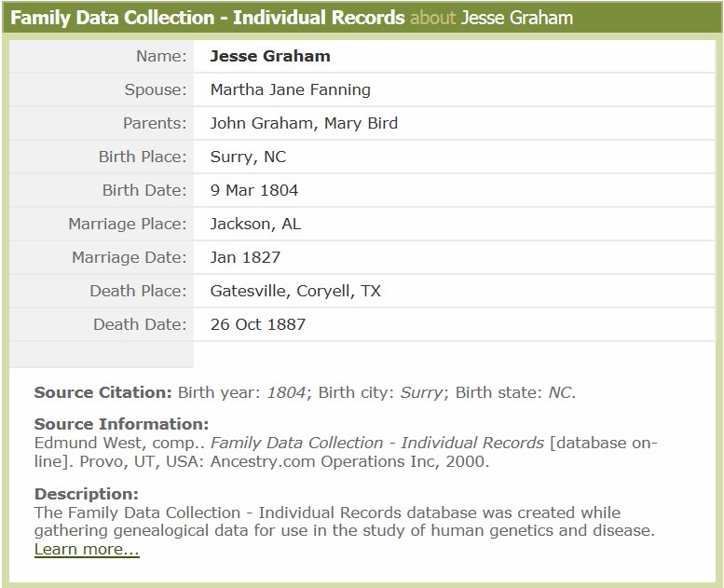
Task: Click the "Source Information:" heading
Action: [121, 425]
